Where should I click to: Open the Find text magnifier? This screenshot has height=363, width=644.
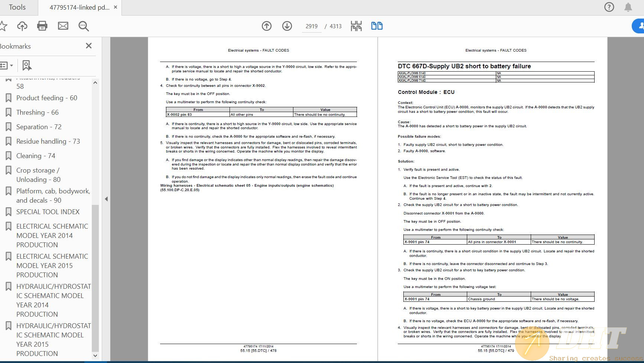(84, 26)
